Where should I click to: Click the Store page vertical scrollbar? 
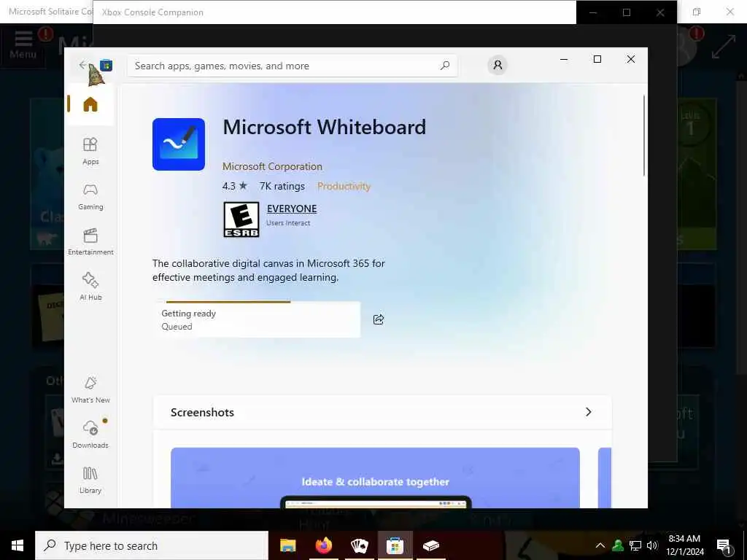[x=644, y=136]
